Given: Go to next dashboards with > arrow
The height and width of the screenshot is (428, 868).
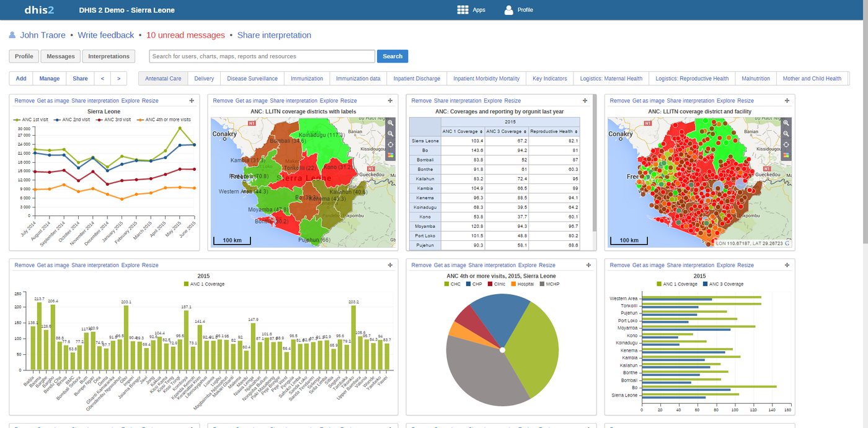Looking at the screenshot, I should 118,79.
